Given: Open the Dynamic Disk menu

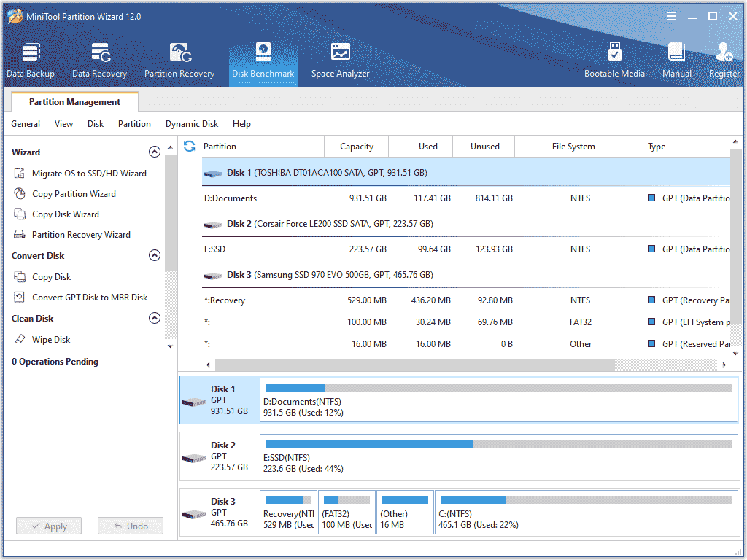Looking at the screenshot, I should [x=191, y=124].
